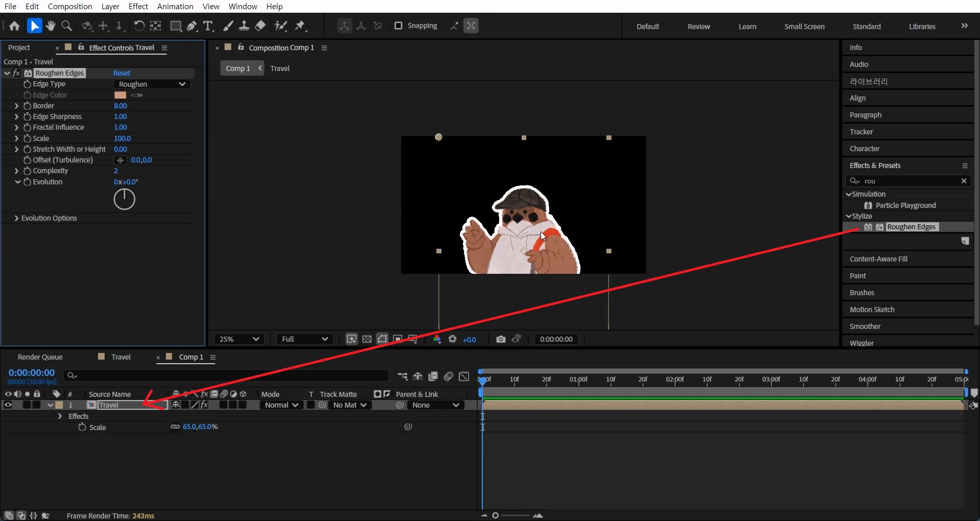Select the Brush tool

[228, 26]
